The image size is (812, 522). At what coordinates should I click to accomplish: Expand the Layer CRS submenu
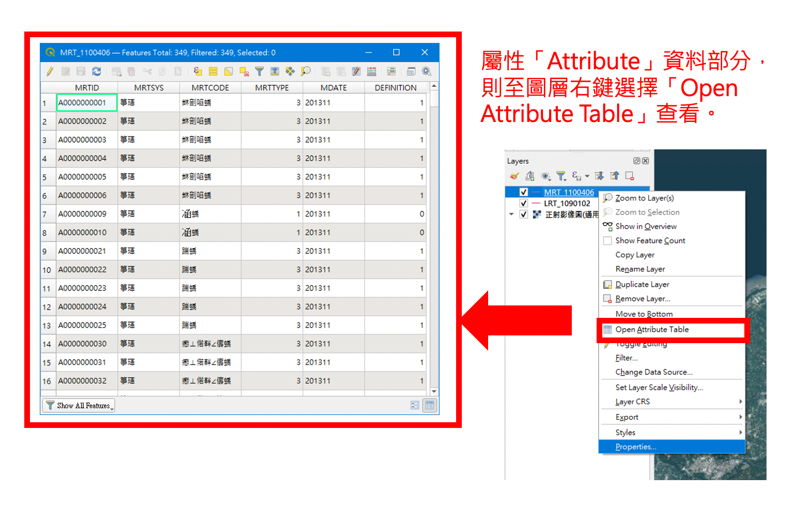tap(672, 402)
